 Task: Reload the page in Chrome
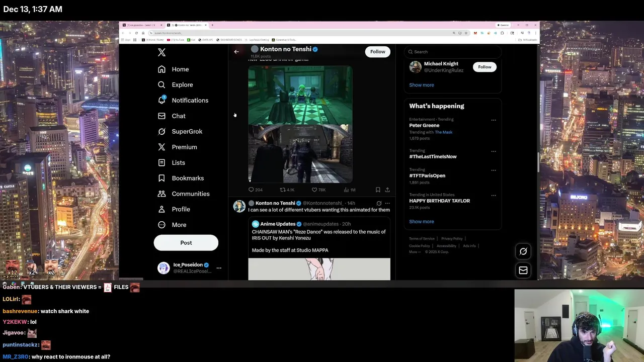point(136,33)
